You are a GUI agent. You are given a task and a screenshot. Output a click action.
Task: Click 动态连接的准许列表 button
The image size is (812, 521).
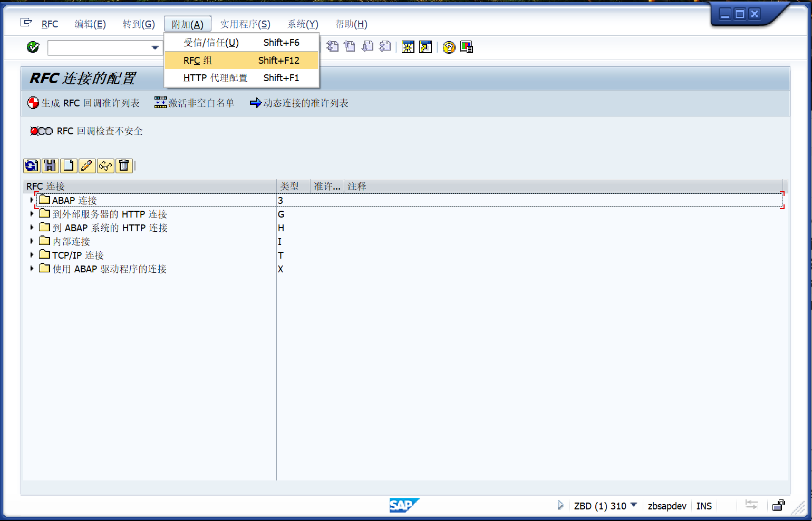click(299, 103)
